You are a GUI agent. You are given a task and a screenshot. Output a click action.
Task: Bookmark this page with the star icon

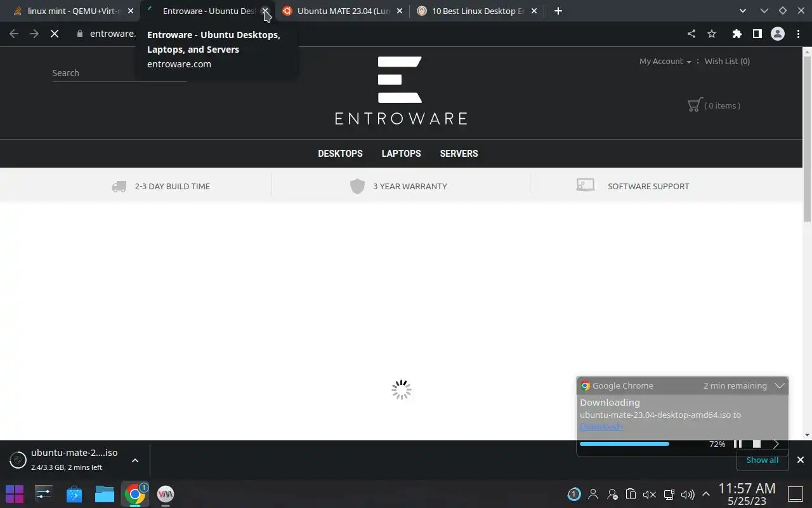point(712,34)
